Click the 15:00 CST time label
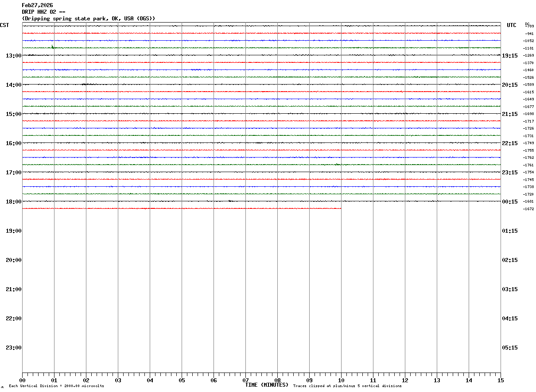 coord(14,114)
